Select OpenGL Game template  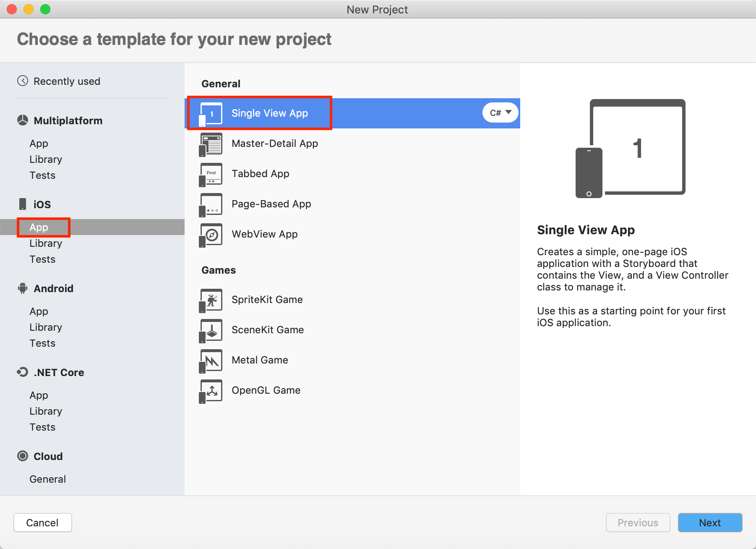[352, 390]
